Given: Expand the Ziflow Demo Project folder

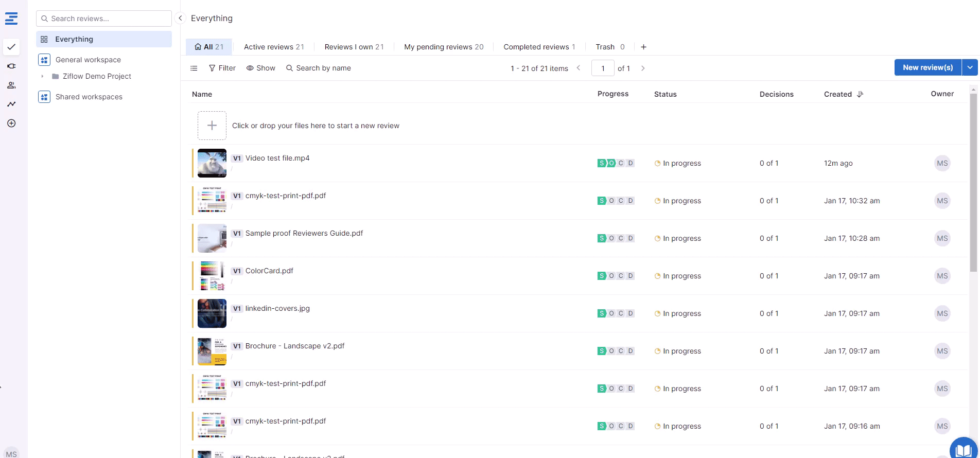Looking at the screenshot, I should 42,76.
